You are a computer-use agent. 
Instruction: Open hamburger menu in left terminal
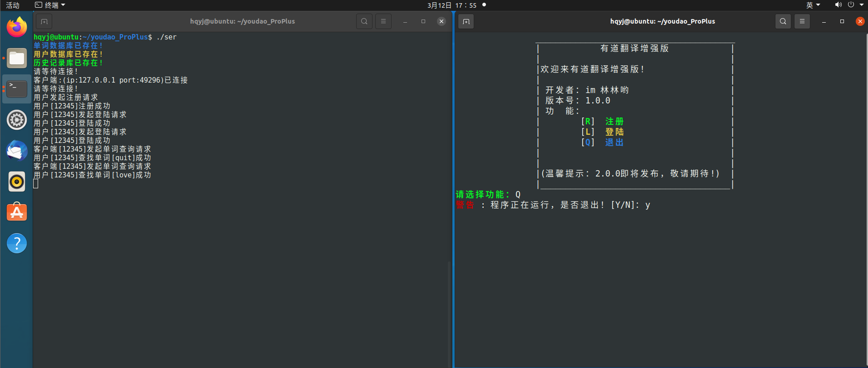tap(383, 21)
